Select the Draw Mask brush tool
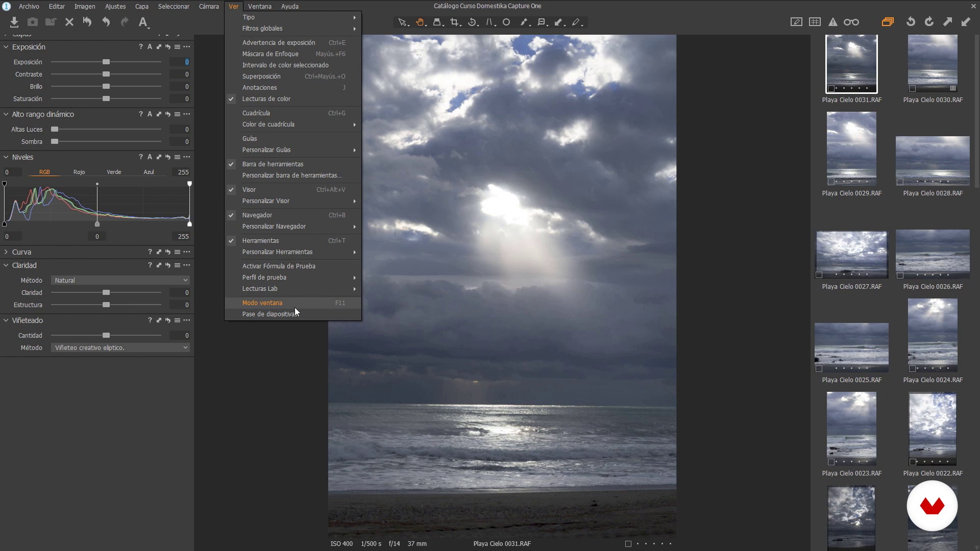Viewport: 980px width, 551px height. point(524,22)
